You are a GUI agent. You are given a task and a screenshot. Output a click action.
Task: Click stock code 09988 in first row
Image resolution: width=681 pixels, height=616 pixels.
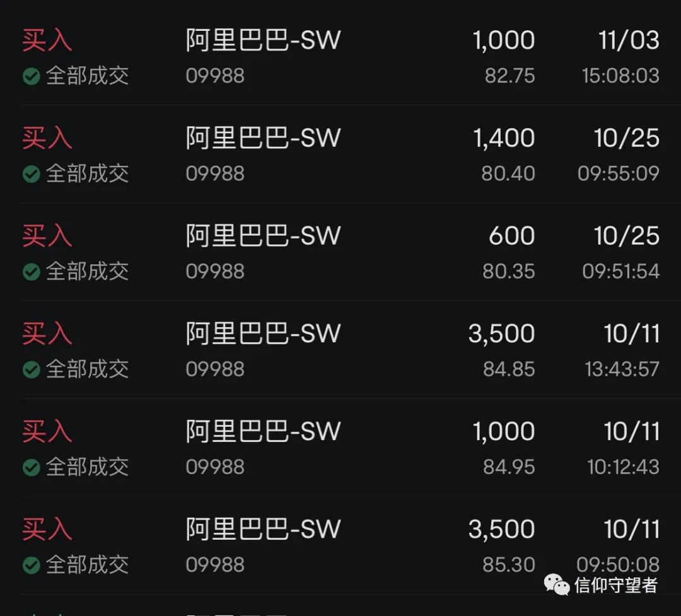(215, 76)
